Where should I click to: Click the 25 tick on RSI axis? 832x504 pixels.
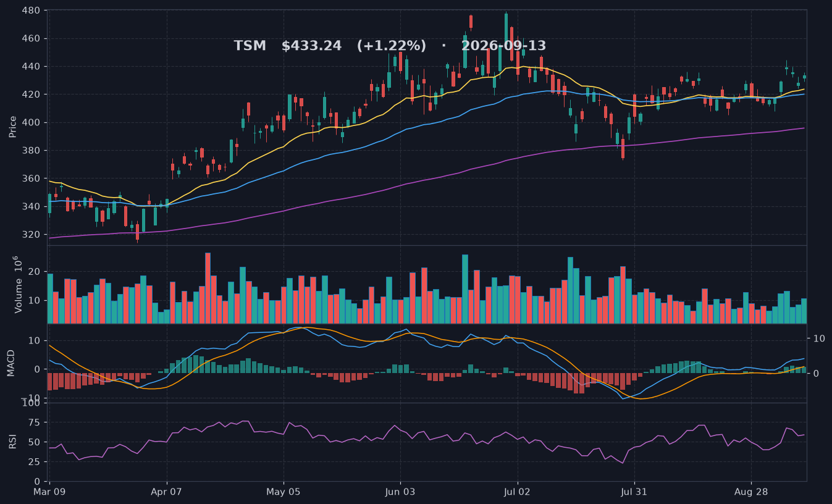click(x=35, y=462)
